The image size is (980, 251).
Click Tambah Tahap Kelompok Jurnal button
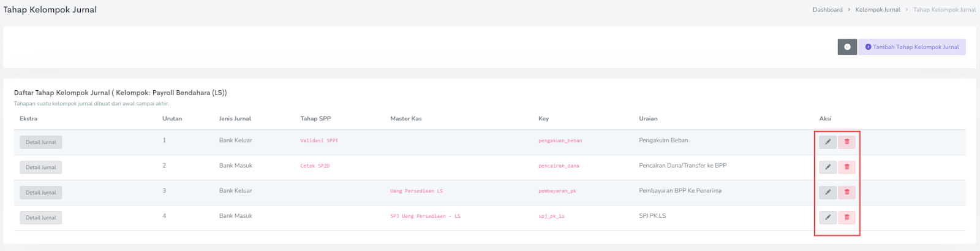[911, 47]
